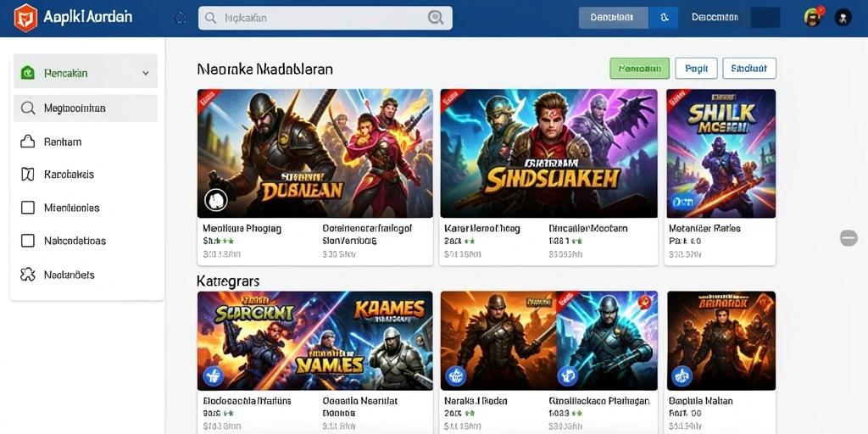Click the gray round minus button
Screen dimensions: 868x434
click(849, 238)
